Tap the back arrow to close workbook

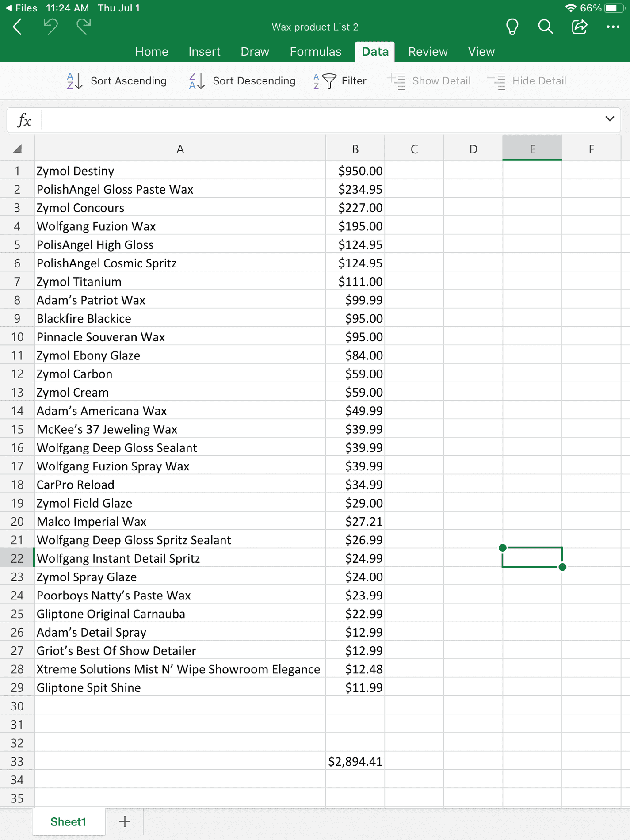tap(17, 27)
